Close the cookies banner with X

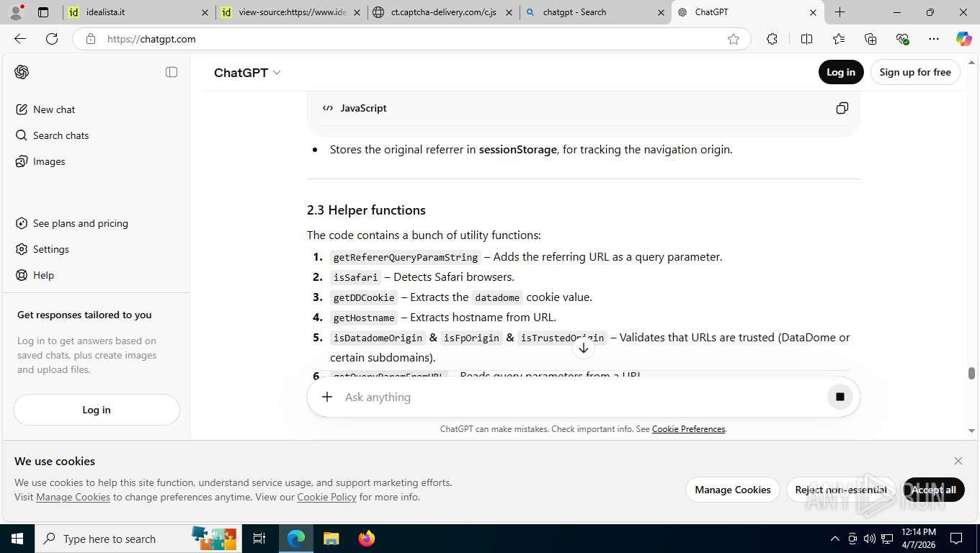tap(958, 461)
